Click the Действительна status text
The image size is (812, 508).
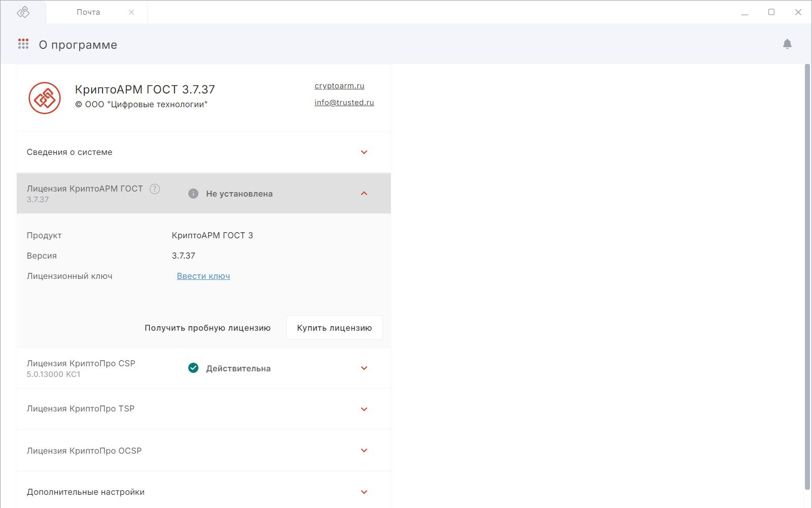tap(239, 368)
